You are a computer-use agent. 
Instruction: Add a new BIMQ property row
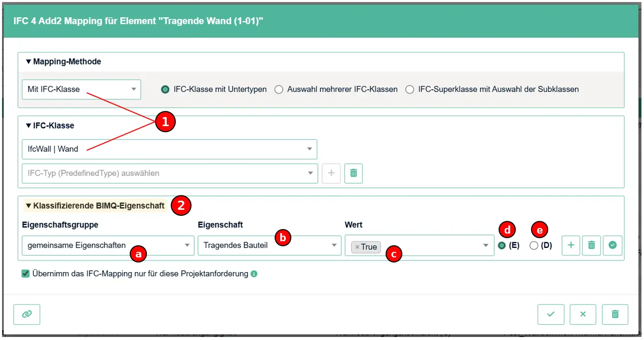(571, 245)
